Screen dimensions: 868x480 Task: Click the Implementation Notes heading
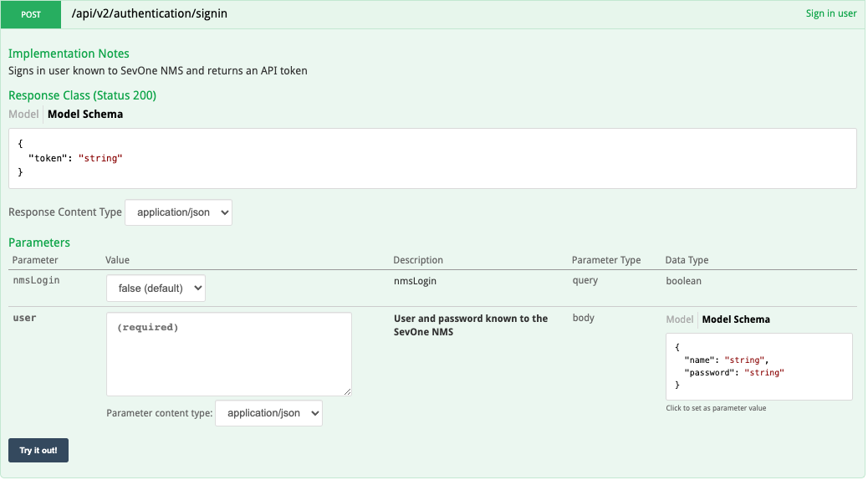(x=69, y=54)
